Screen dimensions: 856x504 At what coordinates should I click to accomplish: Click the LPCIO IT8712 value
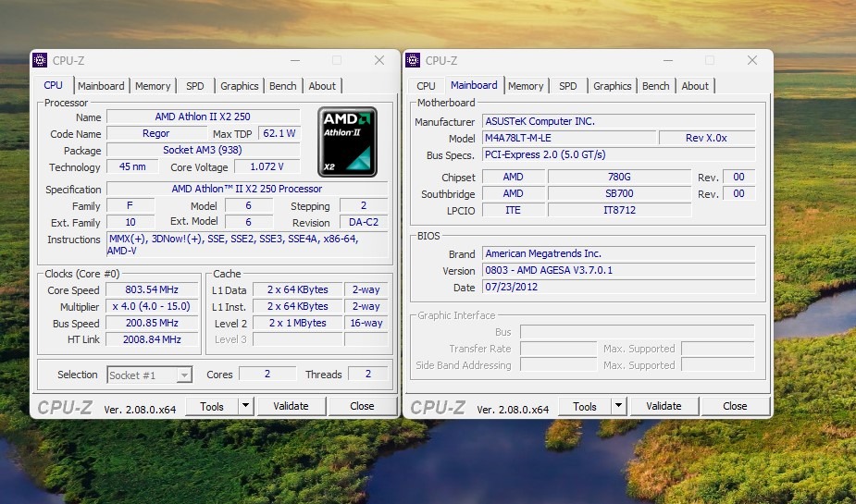click(x=620, y=210)
